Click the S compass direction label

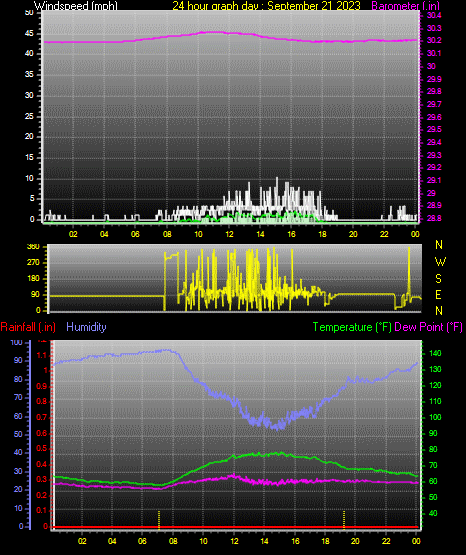point(438,279)
